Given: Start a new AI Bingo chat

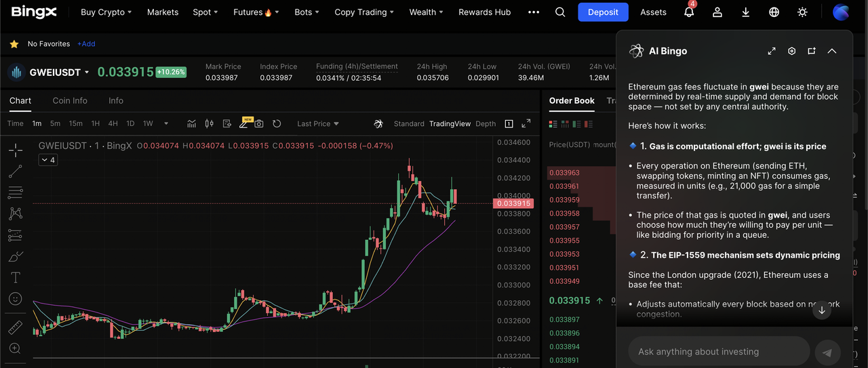Looking at the screenshot, I should [x=812, y=51].
